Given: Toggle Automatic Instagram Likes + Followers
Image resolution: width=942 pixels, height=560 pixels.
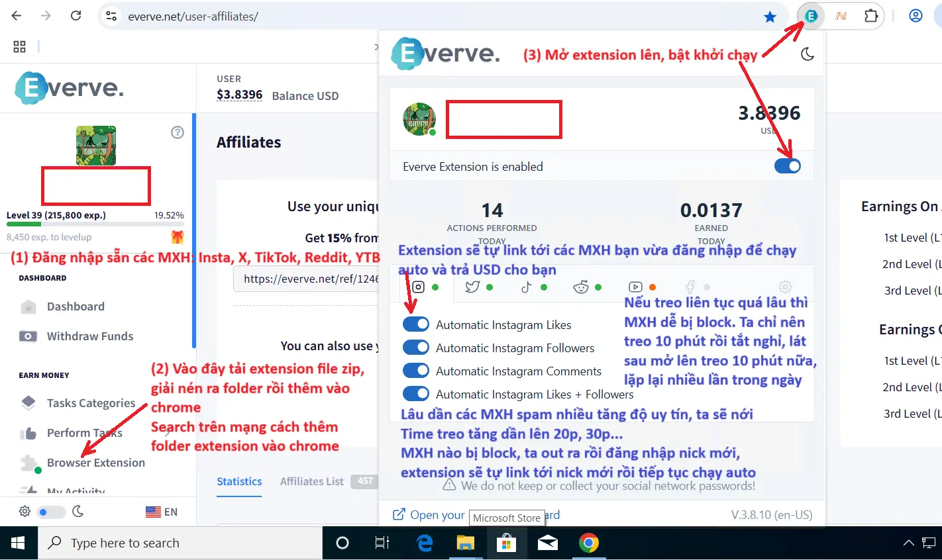Looking at the screenshot, I should 416,394.
